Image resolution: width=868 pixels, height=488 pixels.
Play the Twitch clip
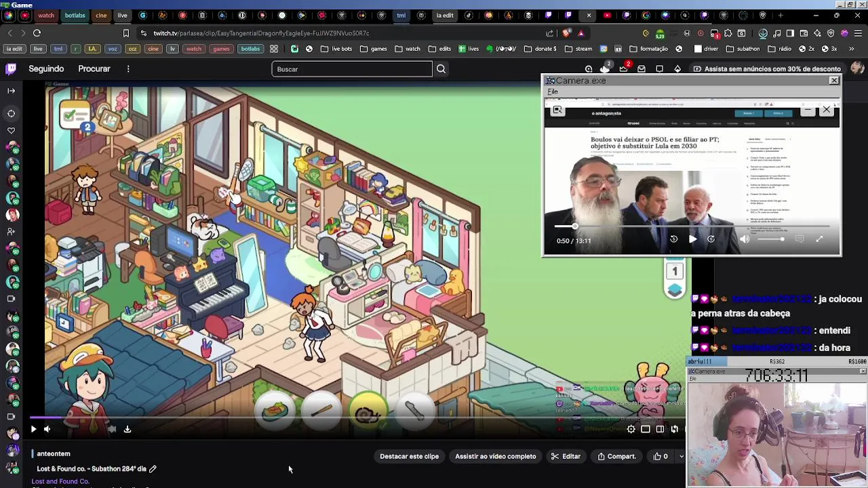tap(33, 429)
